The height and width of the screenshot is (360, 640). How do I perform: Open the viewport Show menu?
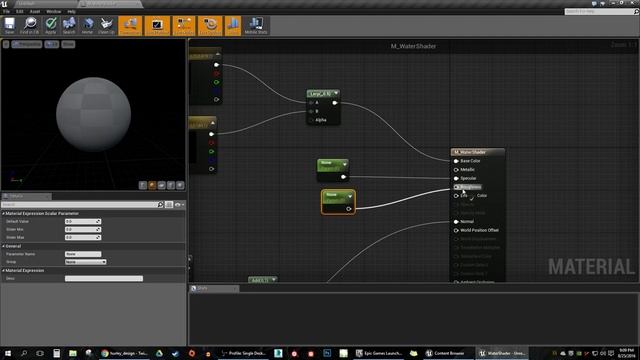(x=68, y=44)
